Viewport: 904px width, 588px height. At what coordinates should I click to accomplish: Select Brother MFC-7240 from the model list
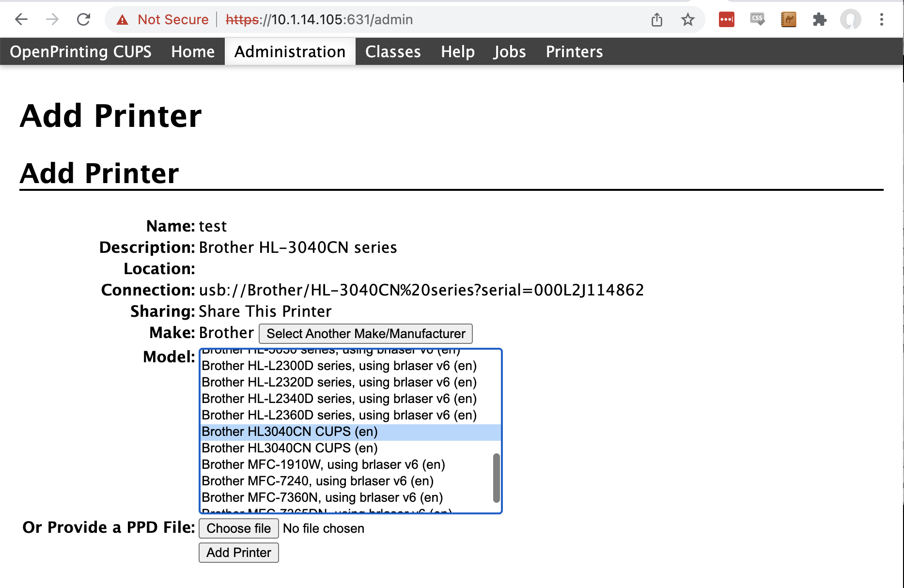tap(317, 480)
